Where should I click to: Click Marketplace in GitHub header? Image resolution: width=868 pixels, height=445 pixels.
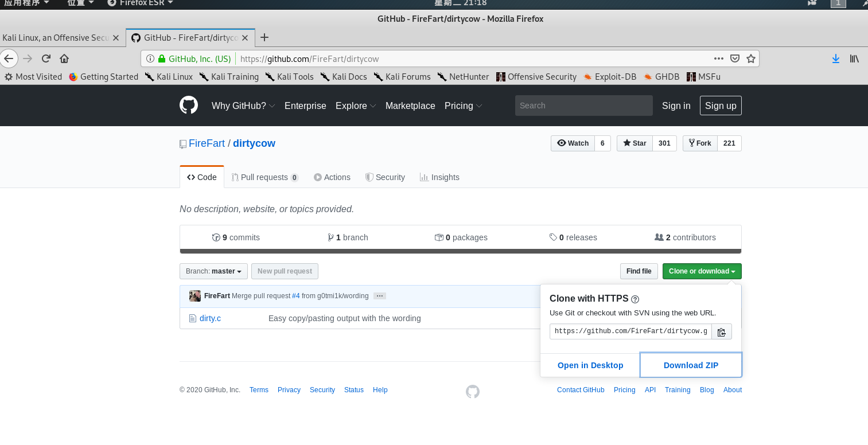[410, 106]
